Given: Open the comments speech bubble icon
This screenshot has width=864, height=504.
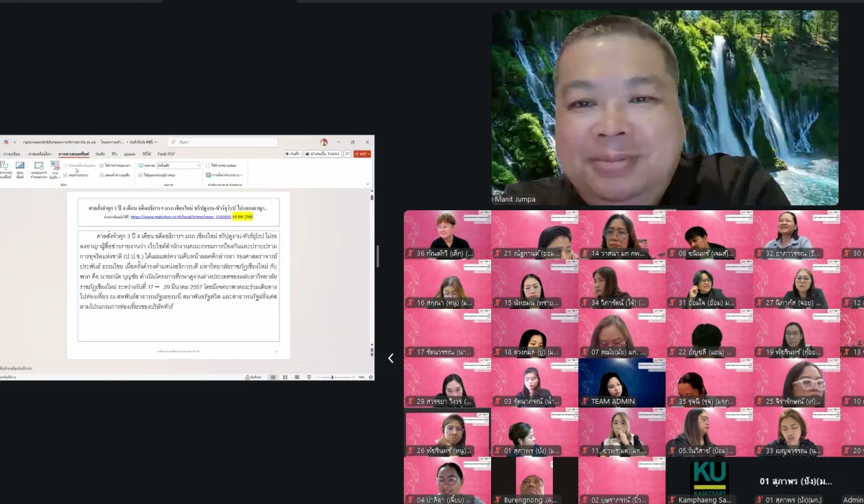Looking at the screenshot, I should tap(347, 153).
